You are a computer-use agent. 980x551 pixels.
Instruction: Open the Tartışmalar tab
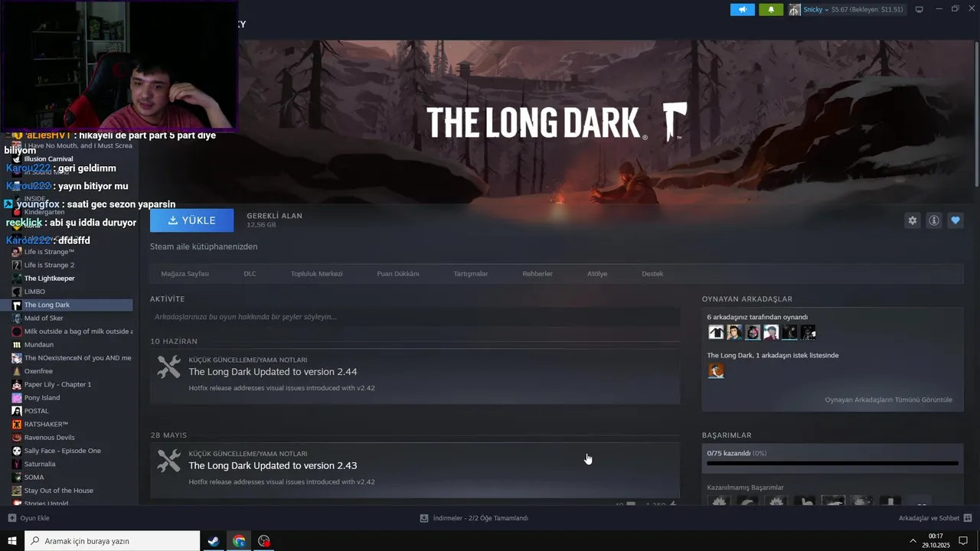coord(470,274)
